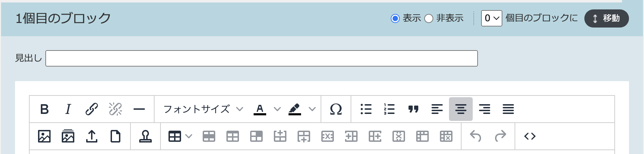Open the source code view
Screen dimensions: 644x154
[x=530, y=136]
